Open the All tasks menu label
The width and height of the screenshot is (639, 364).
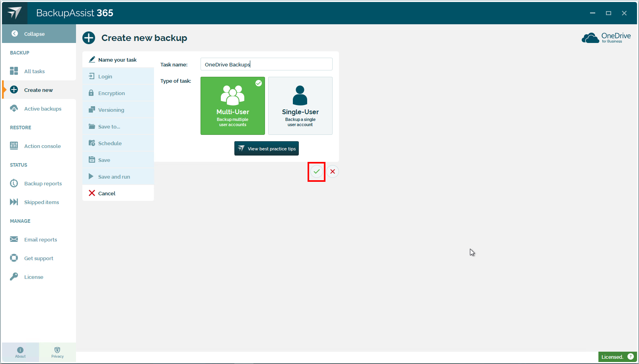point(35,71)
